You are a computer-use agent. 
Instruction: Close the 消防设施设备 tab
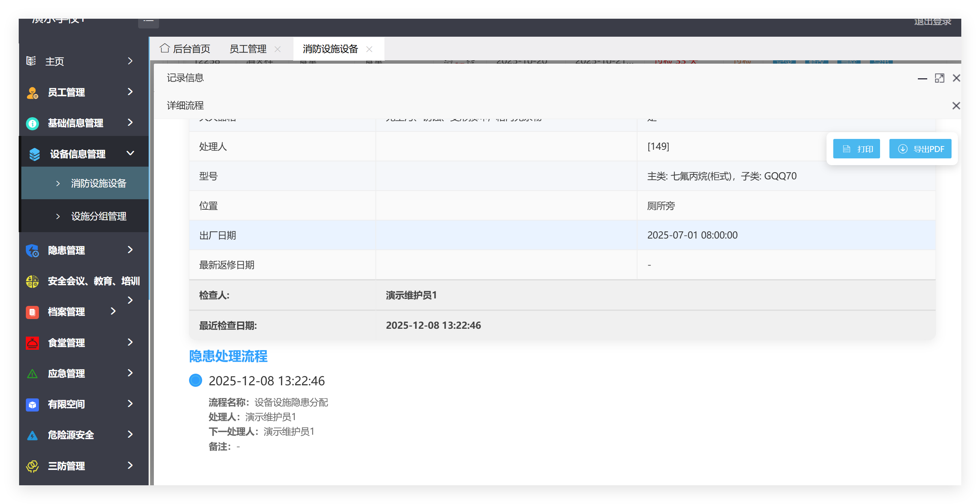(x=369, y=49)
